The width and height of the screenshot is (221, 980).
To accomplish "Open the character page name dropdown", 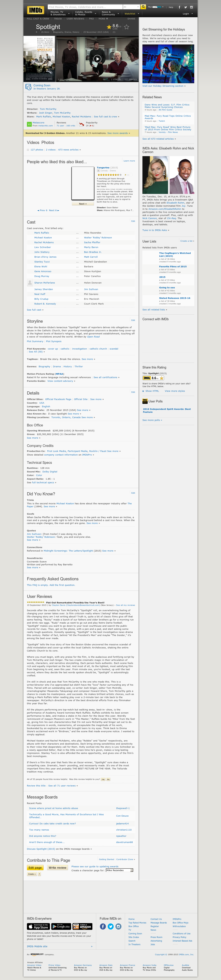I will click(x=120, y=870).
